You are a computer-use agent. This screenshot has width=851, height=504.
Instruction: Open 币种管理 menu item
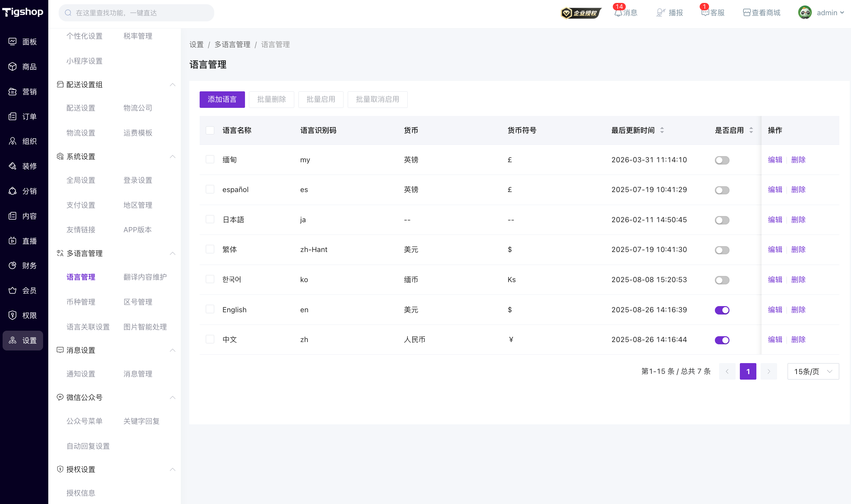[81, 302]
